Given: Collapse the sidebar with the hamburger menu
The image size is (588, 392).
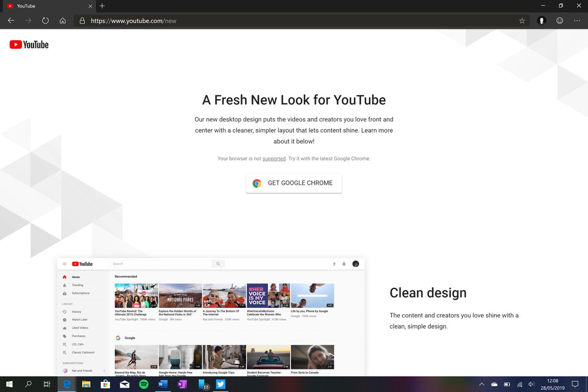Looking at the screenshot, I should point(64,264).
